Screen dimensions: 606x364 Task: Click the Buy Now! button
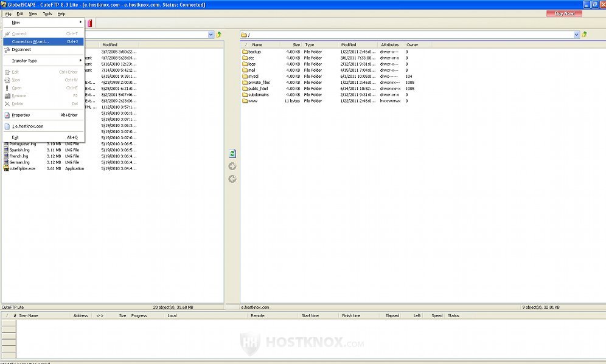pos(564,13)
